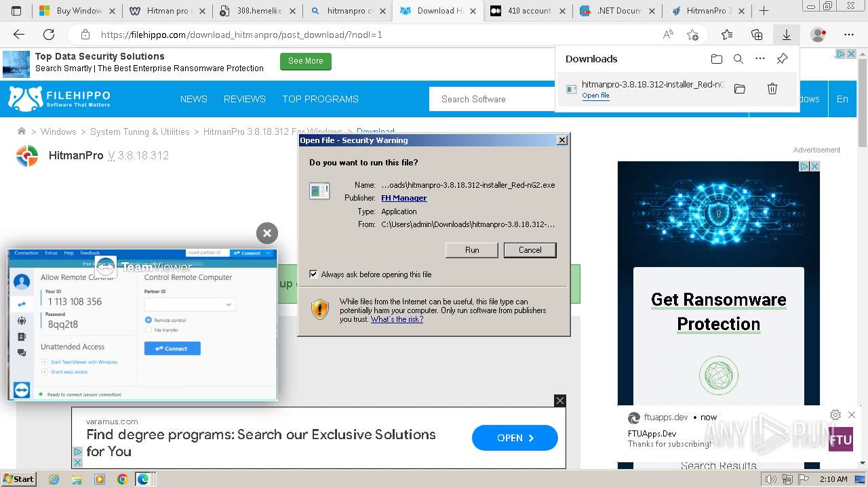
Task: Switch to Hitman pro Wikipedia tab
Action: 167,11
